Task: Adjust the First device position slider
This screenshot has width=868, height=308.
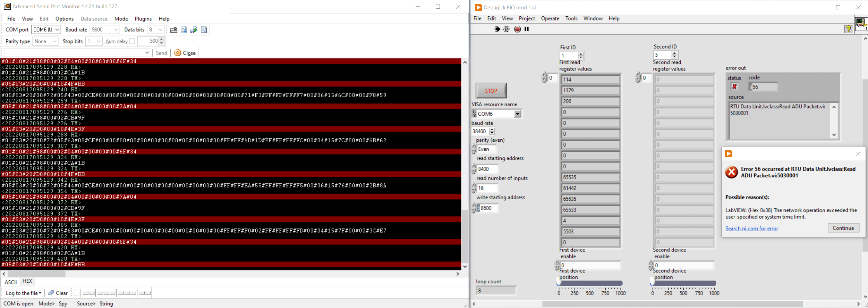Action: pos(590,284)
